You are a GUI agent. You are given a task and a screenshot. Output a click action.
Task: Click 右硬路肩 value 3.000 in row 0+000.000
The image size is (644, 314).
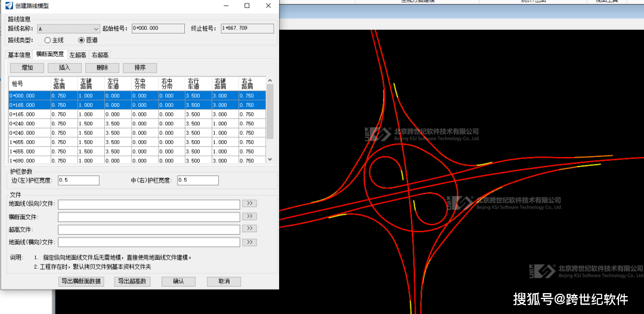coord(225,96)
